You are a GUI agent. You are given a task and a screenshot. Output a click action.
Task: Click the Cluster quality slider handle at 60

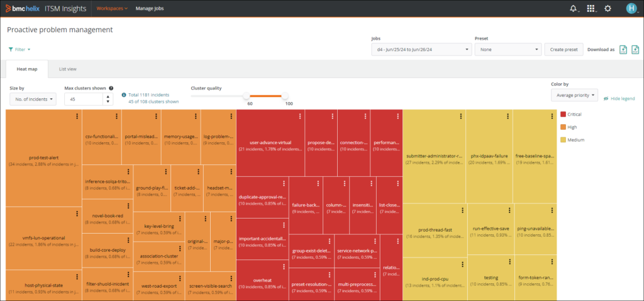[x=247, y=96]
